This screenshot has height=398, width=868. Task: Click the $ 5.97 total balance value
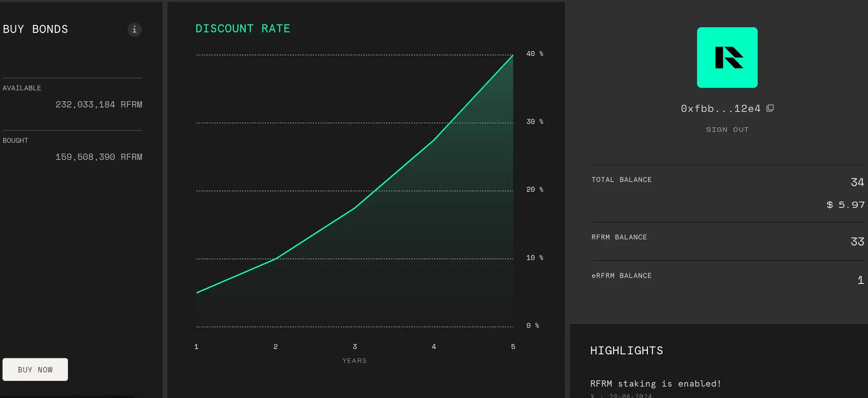[845, 205]
